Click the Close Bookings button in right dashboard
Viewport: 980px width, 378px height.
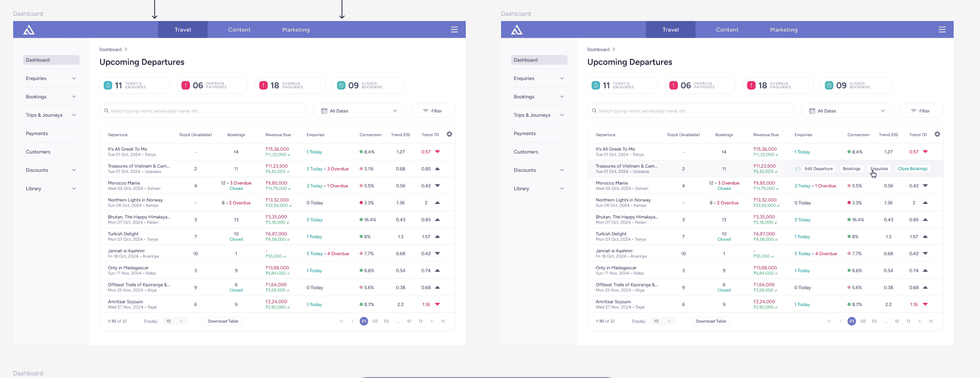913,169
